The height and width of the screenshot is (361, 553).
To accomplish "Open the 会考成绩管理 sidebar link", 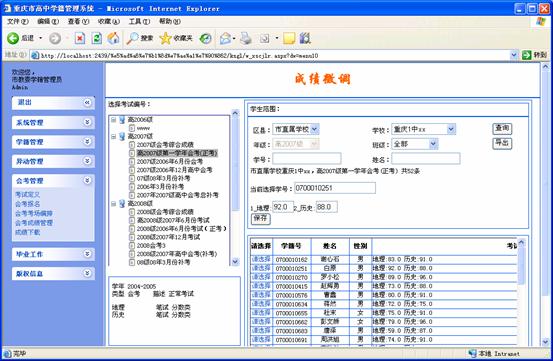I will tap(34, 223).
